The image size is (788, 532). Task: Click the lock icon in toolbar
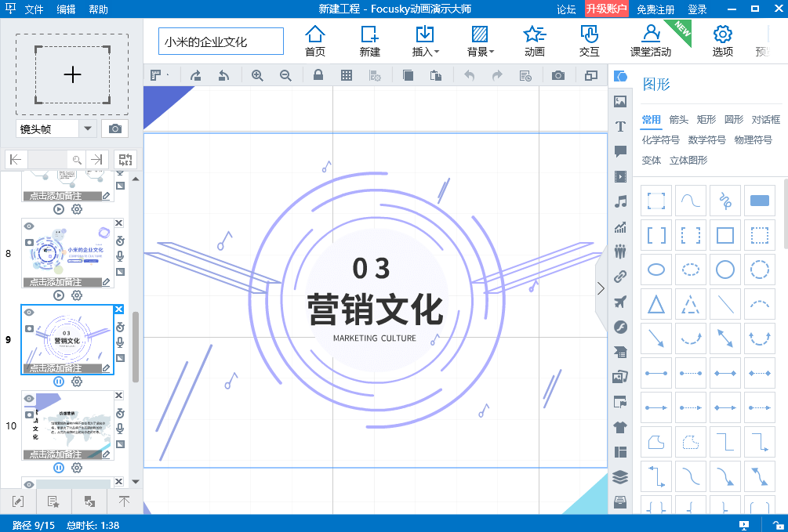coord(318,75)
